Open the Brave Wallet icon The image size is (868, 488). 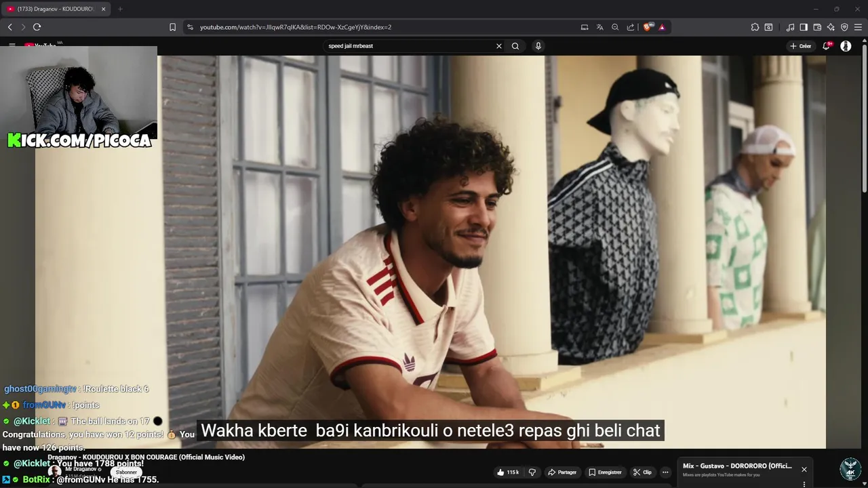[x=817, y=27]
